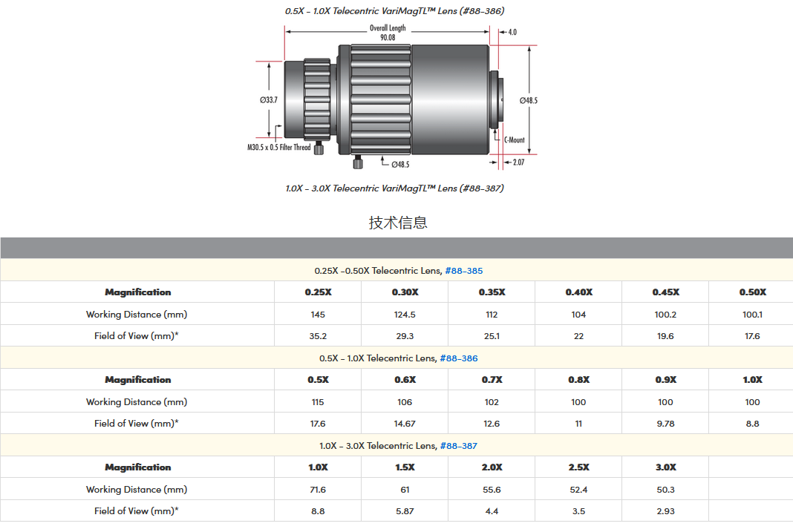Open the #88-385 product link
This screenshot has width=793, height=532.
[463, 271]
